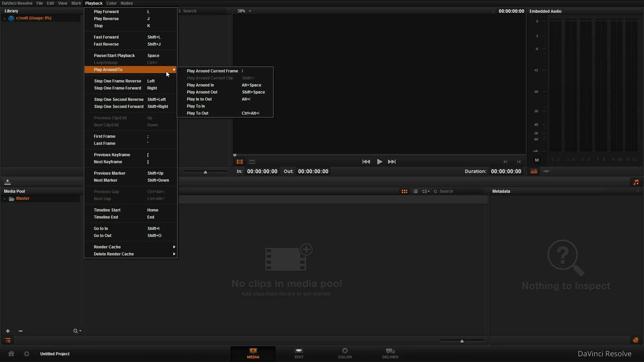Expand the c:\vol0 library volume
The width and height of the screenshot is (644, 362).
point(4,18)
